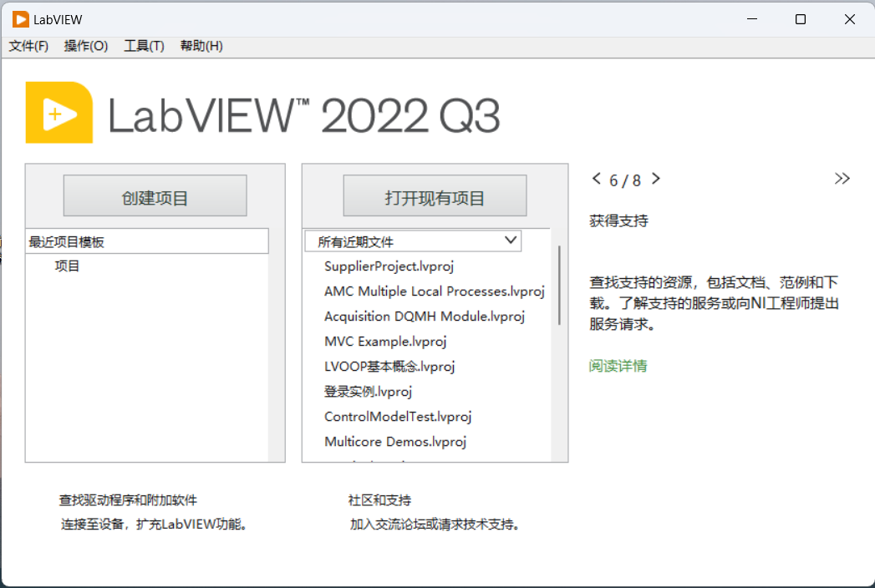Click 加入交流论坛或请求技术支持 text
Viewport: 875px width, 588px height.
click(x=435, y=525)
